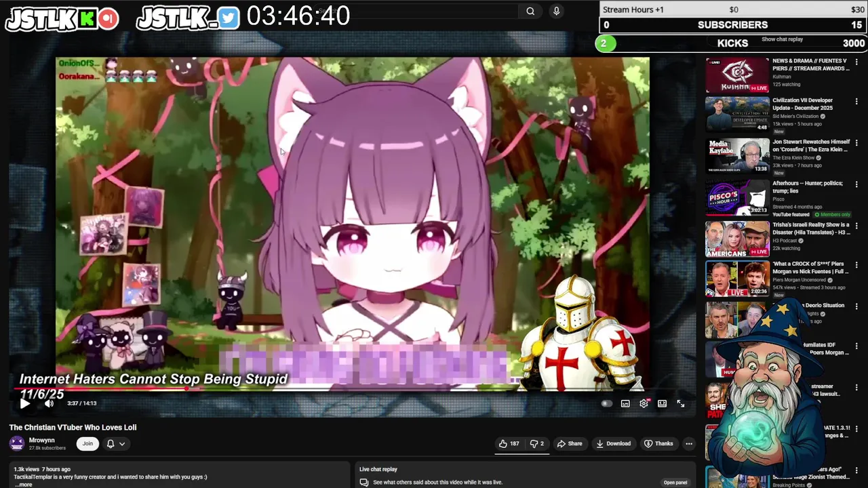Click 'Sid Meier's Civilization' channel name
The width and height of the screenshot is (868, 488).
796,117
